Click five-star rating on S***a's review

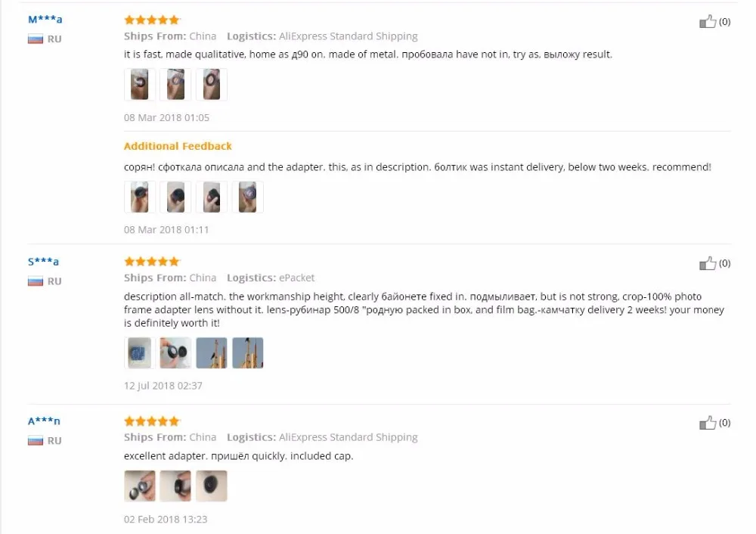click(x=152, y=261)
